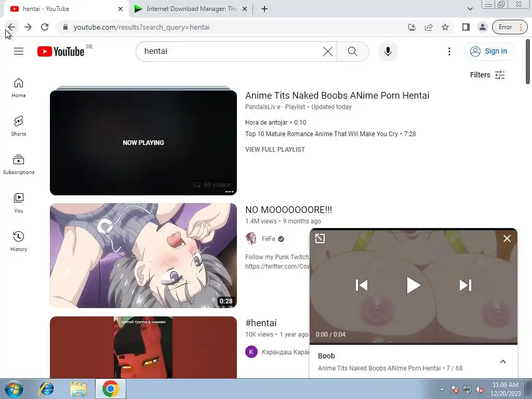Open History in the sidebar
Image resolution: width=532 pixels, height=399 pixels.
(x=19, y=241)
